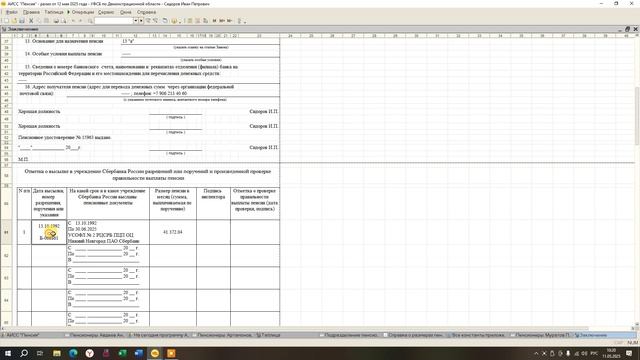Select the cell with date 13.10.1992 and Б-000001
640x360 pixels.
pos(49,232)
